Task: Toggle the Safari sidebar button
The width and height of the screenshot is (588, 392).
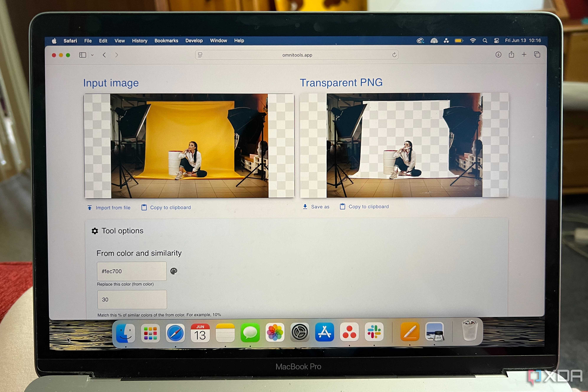Action: 83,55
